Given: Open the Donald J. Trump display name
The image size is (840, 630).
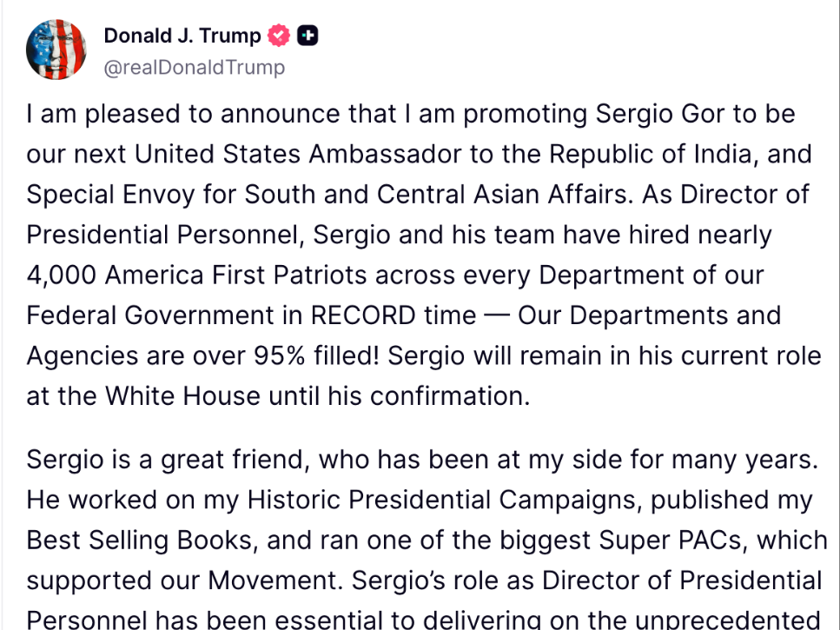Looking at the screenshot, I should (182, 36).
